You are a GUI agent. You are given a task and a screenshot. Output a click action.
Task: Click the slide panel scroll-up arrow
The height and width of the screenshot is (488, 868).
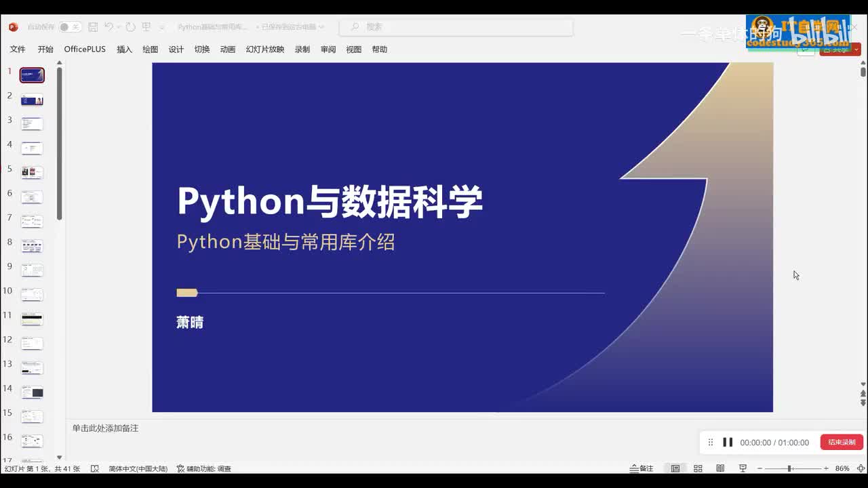pos(60,63)
